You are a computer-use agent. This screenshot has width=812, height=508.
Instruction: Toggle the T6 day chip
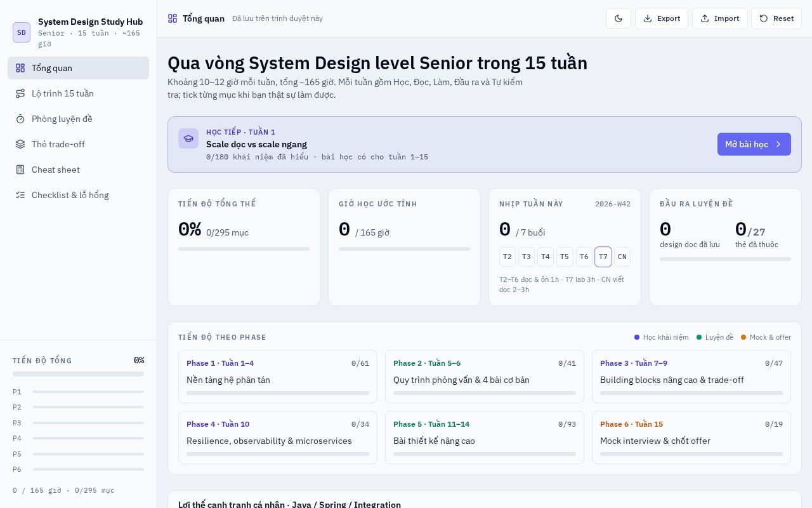(584, 257)
